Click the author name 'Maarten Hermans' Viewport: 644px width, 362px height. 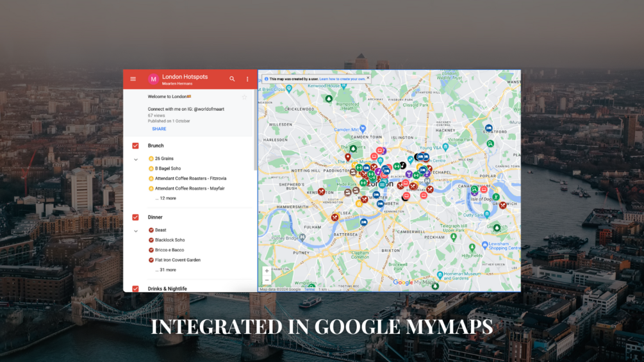(x=177, y=84)
